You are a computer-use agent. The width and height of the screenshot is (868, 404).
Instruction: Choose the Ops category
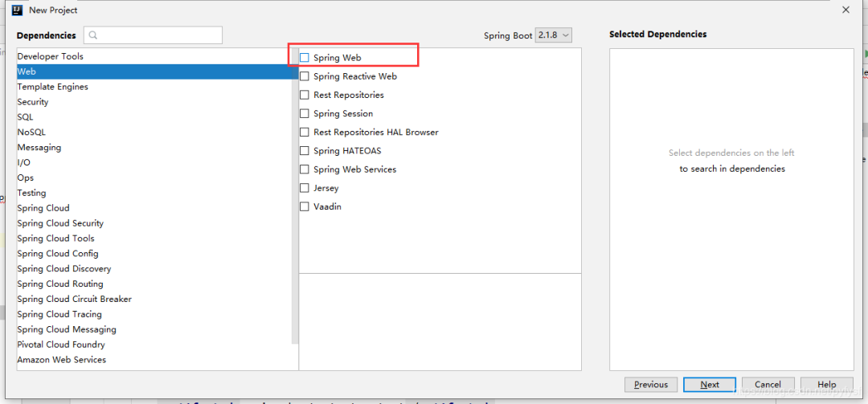click(158, 178)
